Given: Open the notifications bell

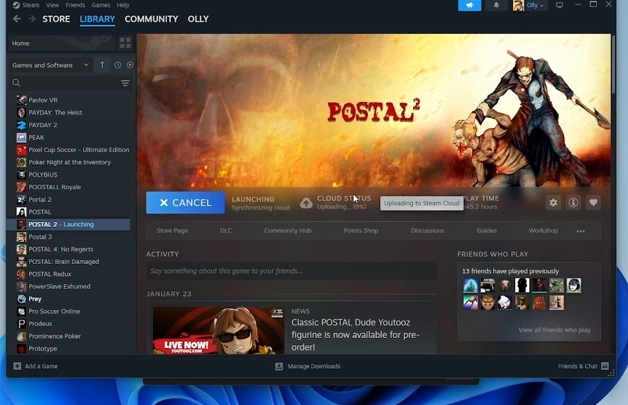Looking at the screenshot, I should (496, 5).
